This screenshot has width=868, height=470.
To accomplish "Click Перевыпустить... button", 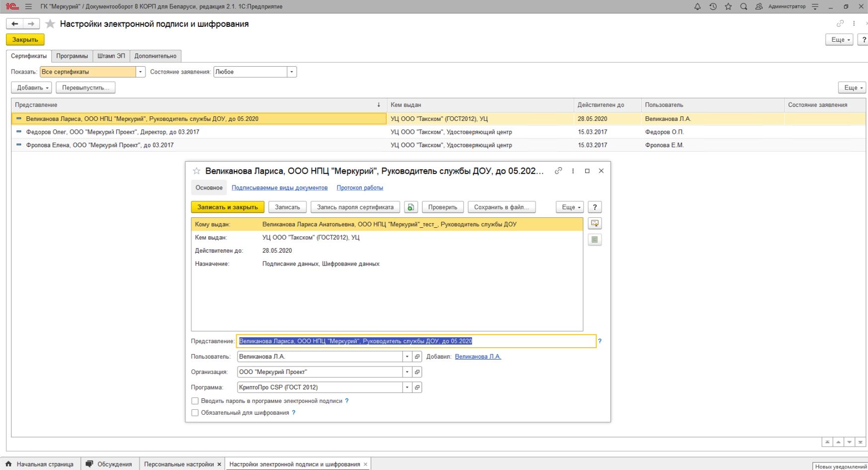I will (85, 88).
